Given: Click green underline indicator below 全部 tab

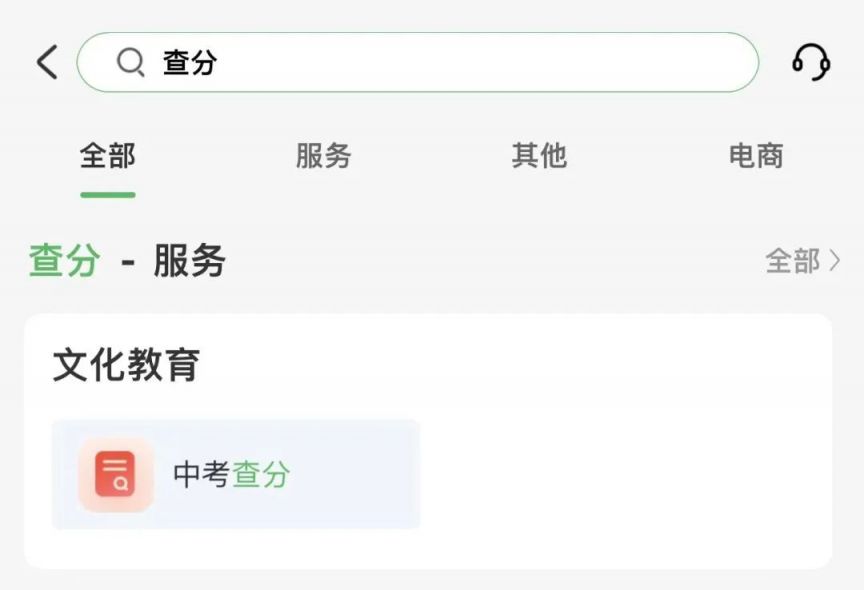Looking at the screenshot, I should point(108,194).
